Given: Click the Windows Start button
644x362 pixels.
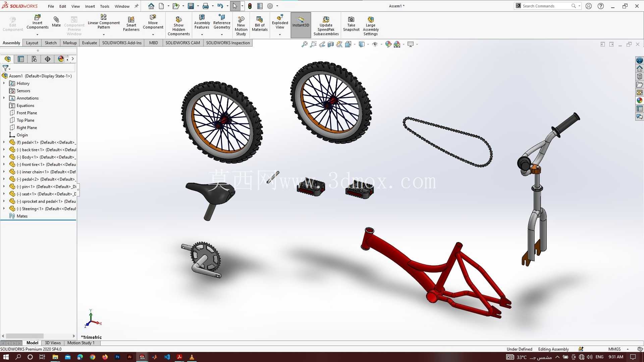Looking at the screenshot, I should click(x=6, y=357).
